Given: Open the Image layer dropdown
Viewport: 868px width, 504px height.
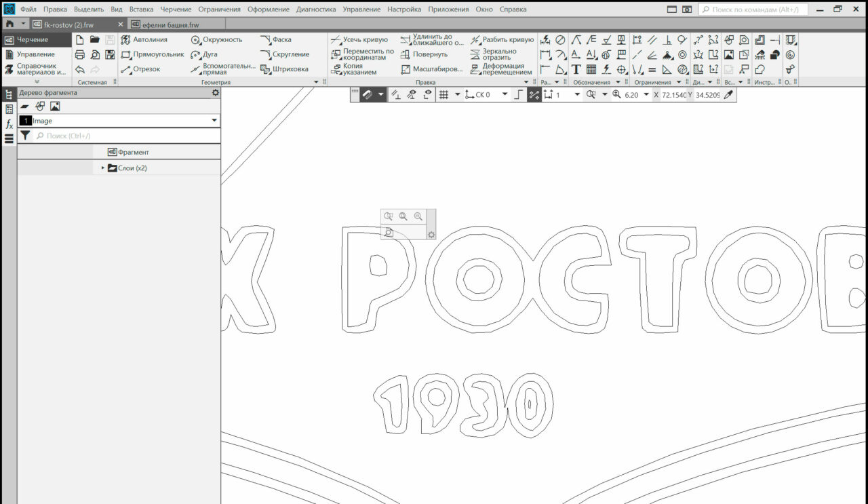Looking at the screenshot, I should (x=215, y=121).
